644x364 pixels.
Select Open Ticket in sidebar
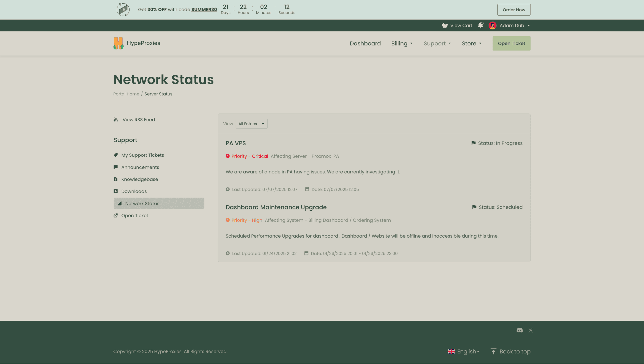pyautogui.click(x=135, y=215)
